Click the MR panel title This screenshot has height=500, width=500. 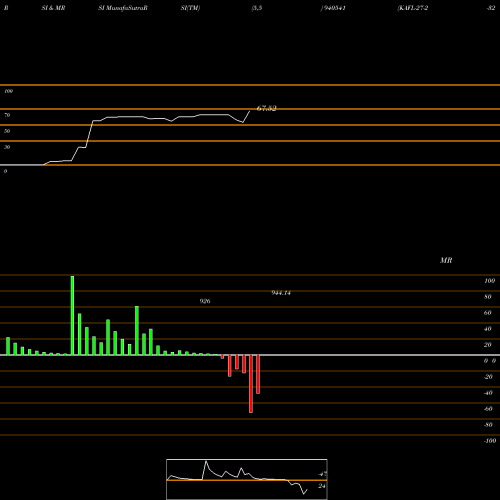446,260
